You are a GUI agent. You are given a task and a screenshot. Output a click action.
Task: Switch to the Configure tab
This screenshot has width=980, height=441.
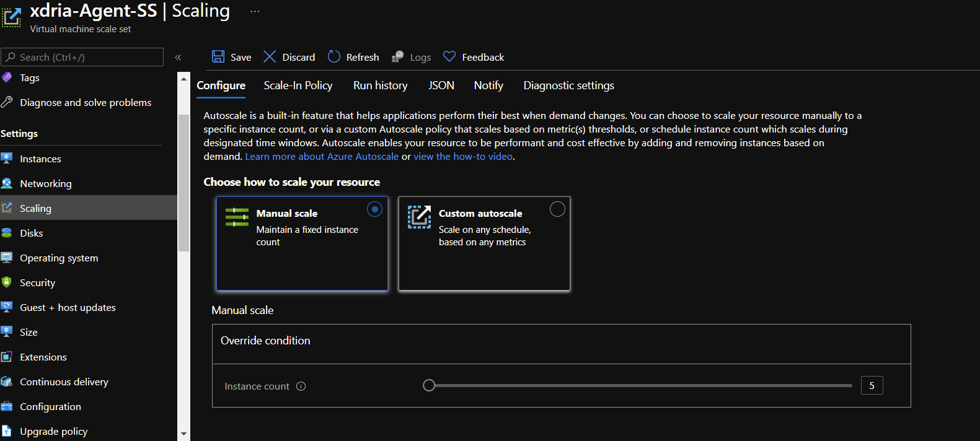[x=221, y=85]
